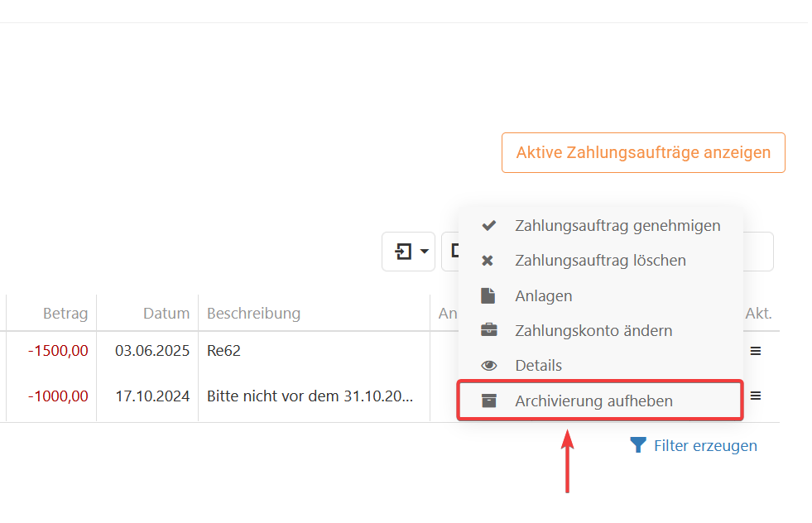This screenshot has width=812, height=523.
Task: Click briefcase icon beside Zahlungskonto ändern
Action: point(489,330)
